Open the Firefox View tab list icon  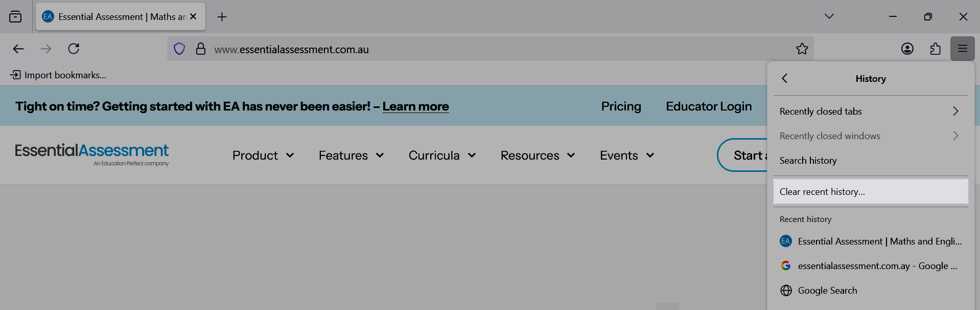point(15,17)
